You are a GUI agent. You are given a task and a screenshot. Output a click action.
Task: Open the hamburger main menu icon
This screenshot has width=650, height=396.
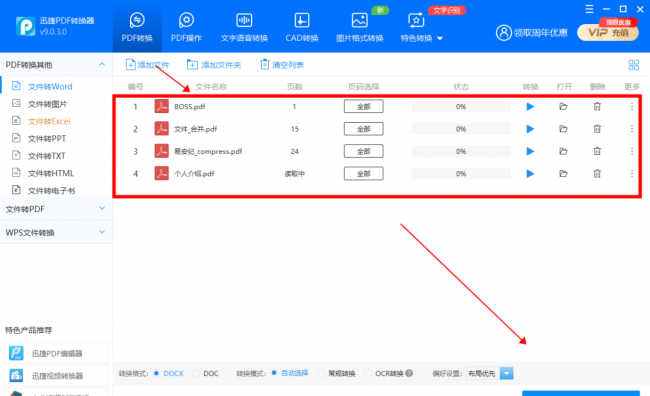click(589, 9)
